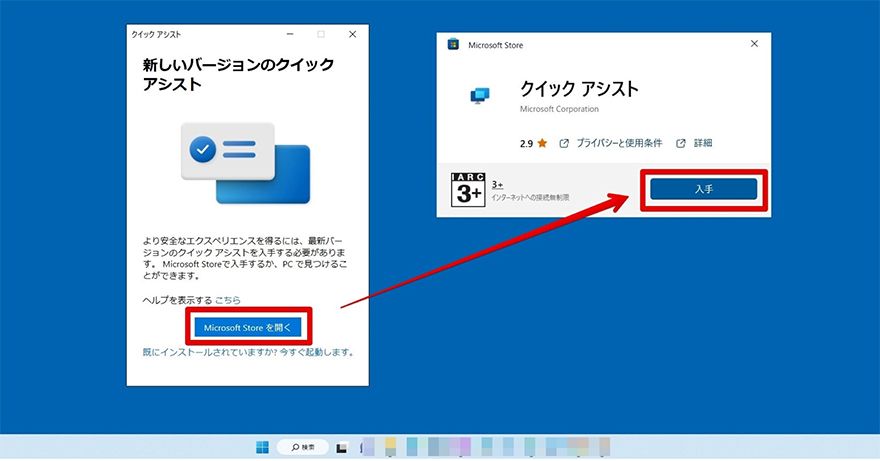
Task: Open the Windows Start menu
Action: point(262,448)
